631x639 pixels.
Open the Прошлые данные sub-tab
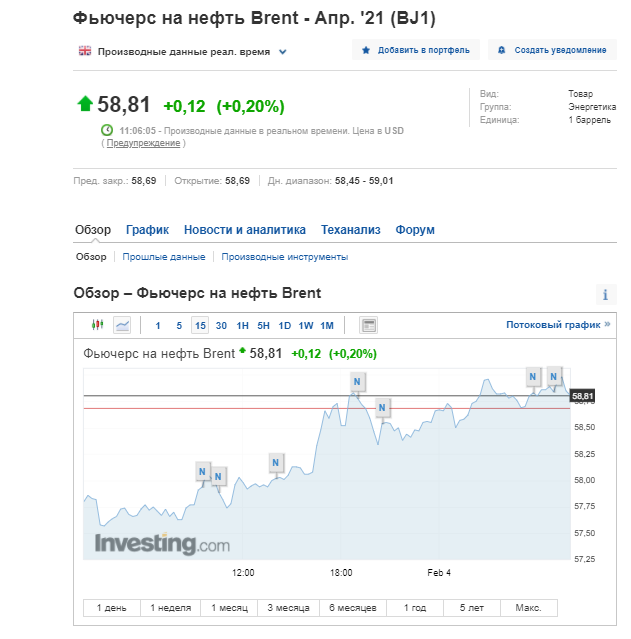(164, 257)
